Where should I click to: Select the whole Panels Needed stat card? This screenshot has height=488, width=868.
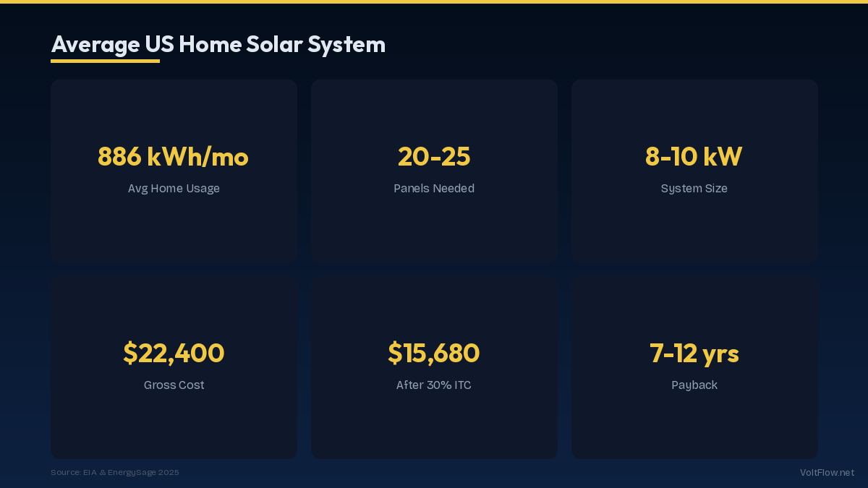434,231
